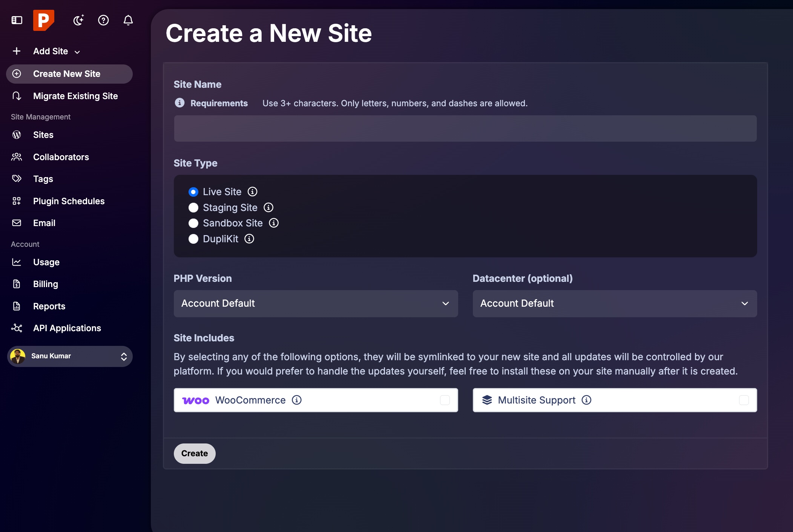This screenshot has width=793, height=532.
Task: Open Sites from the sidebar
Action: (x=43, y=135)
